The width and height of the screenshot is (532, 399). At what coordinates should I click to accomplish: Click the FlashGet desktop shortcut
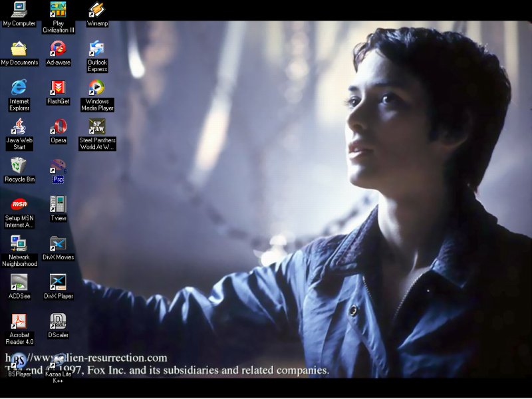click(x=58, y=87)
